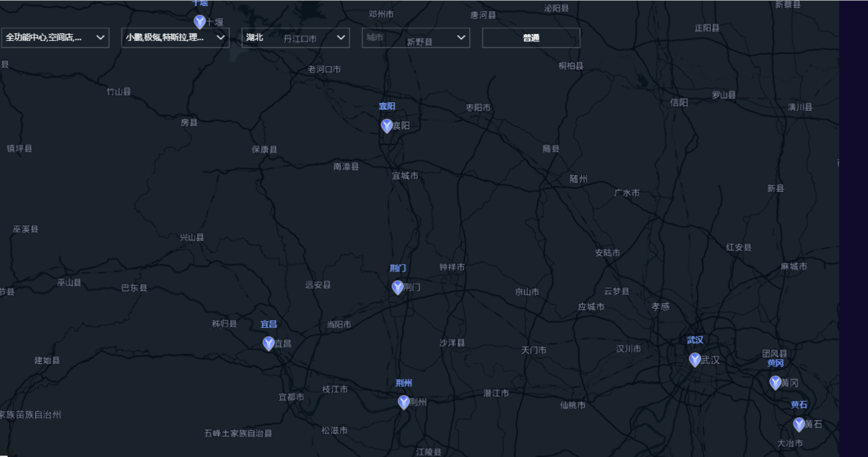Select the 荆门 location pin

click(398, 287)
